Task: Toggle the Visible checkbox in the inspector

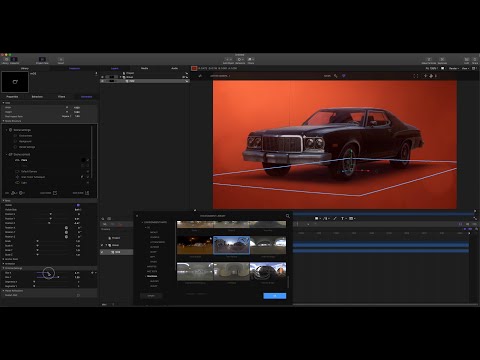Action: click(x=78, y=205)
